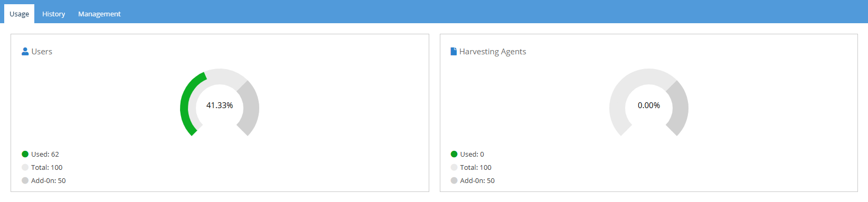The width and height of the screenshot is (868, 202).
Task: Click the Harvesting Agents document icon
Action: 454,51
